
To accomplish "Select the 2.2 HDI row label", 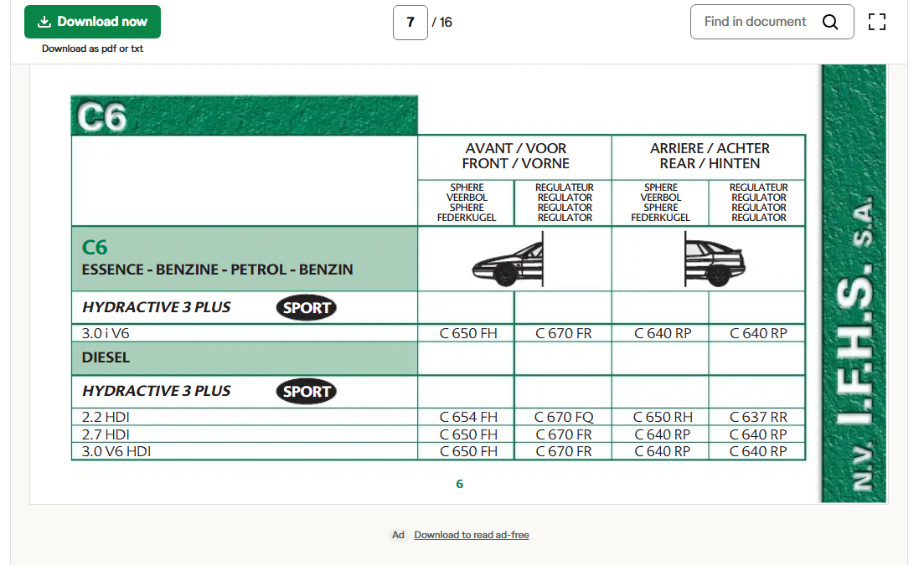I will [x=106, y=417].
